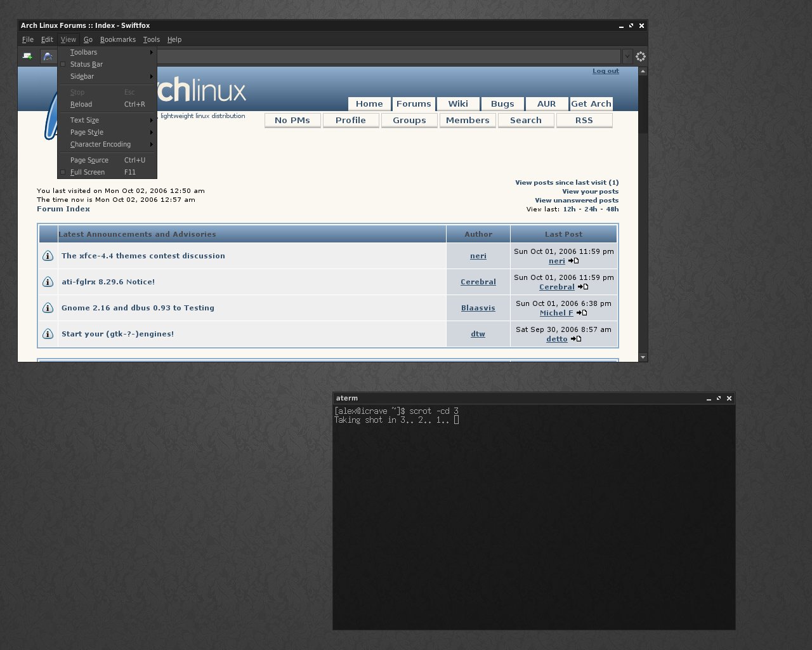Open the Tools menu
This screenshot has height=650, width=812.
[152, 39]
